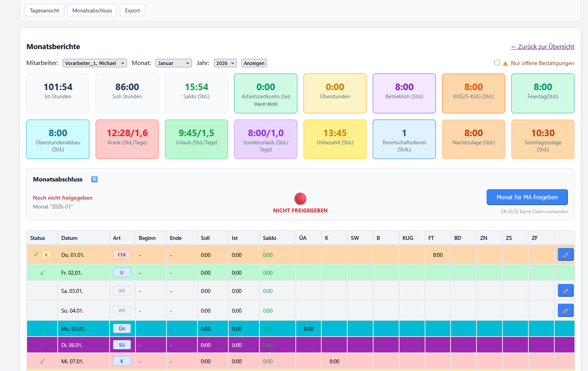Click the 8:00 K value on Mi, 07.01.
The width and height of the screenshot is (588, 371).
[334, 361]
